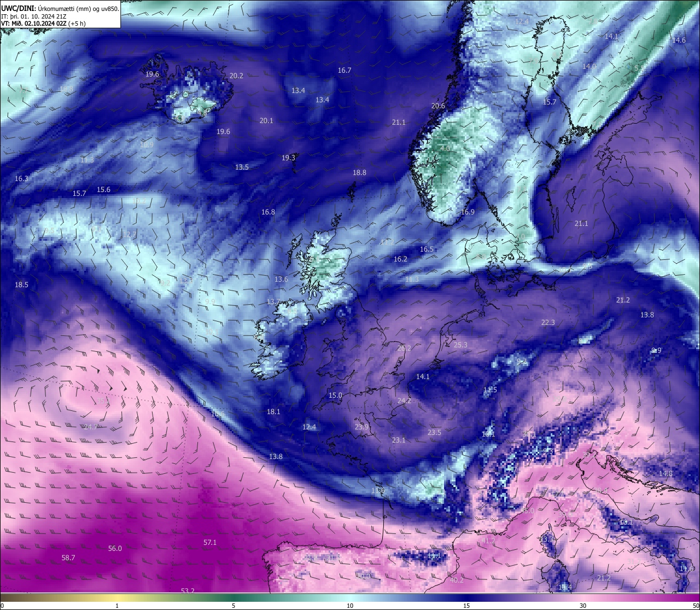
Task: Click the 16.2 value in the North Sea
Action: 400,259
